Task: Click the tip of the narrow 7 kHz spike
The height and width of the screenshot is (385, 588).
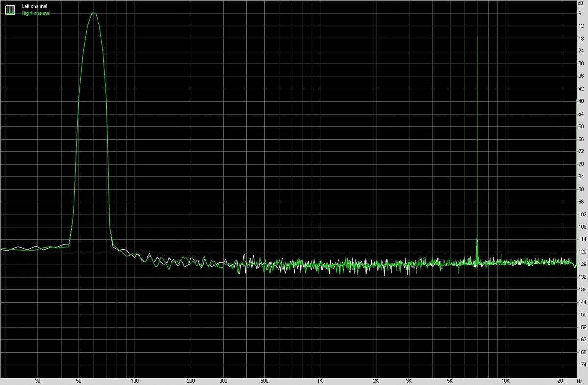Action: pyautogui.click(x=477, y=38)
